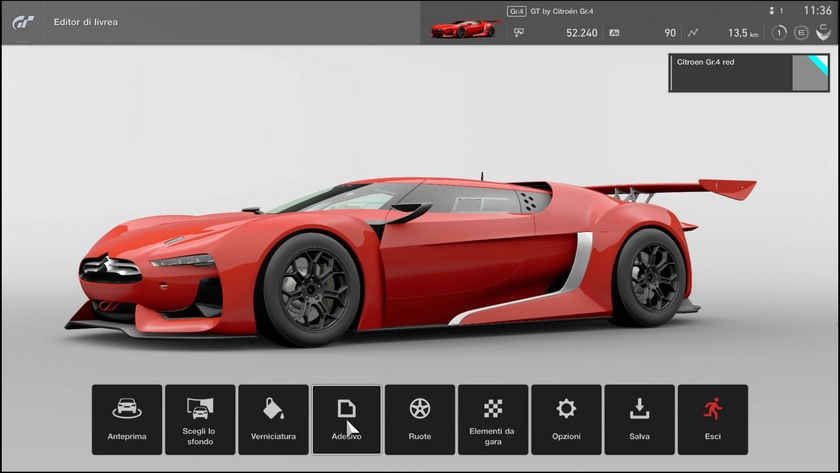Image resolution: width=840 pixels, height=473 pixels.
Task: Choose background via Scegli lo sfondo
Action: (200, 419)
